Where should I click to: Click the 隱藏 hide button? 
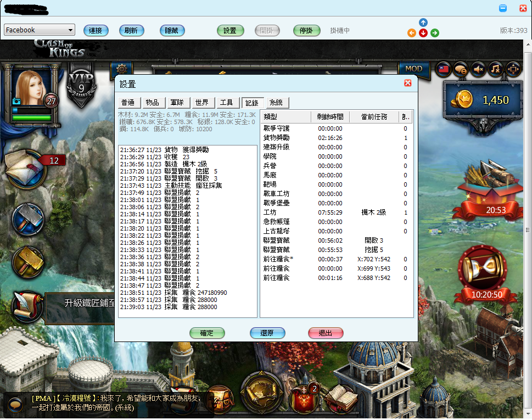point(172,31)
